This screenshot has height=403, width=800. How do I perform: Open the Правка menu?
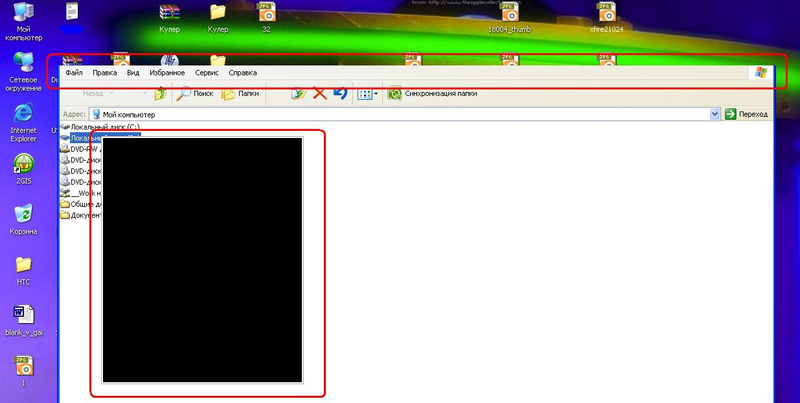pyautogui.click(x=105, y=73)
